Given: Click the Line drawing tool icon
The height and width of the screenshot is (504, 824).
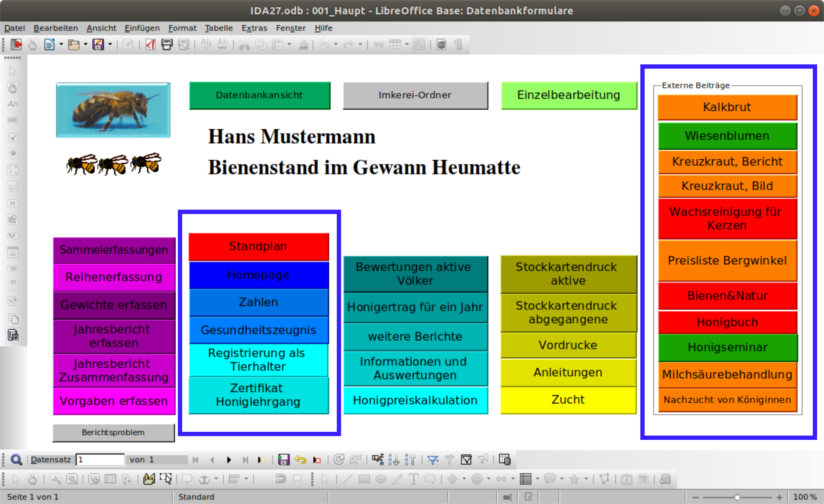Looking at the screenshot, I should (348, 479).
